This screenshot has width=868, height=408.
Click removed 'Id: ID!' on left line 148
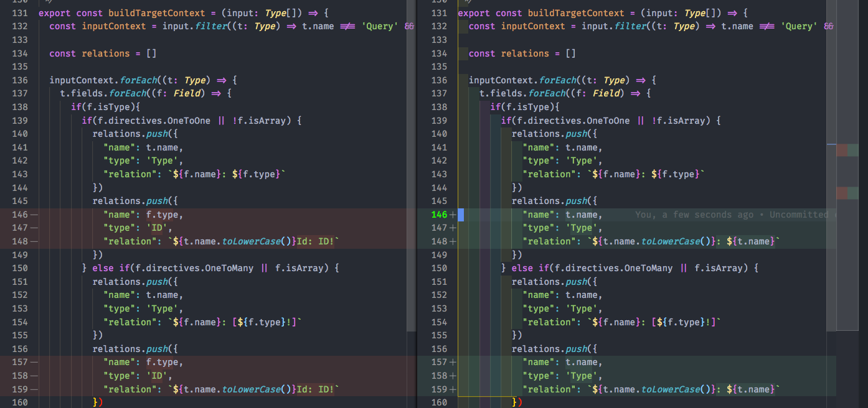(x=316, y=241)
